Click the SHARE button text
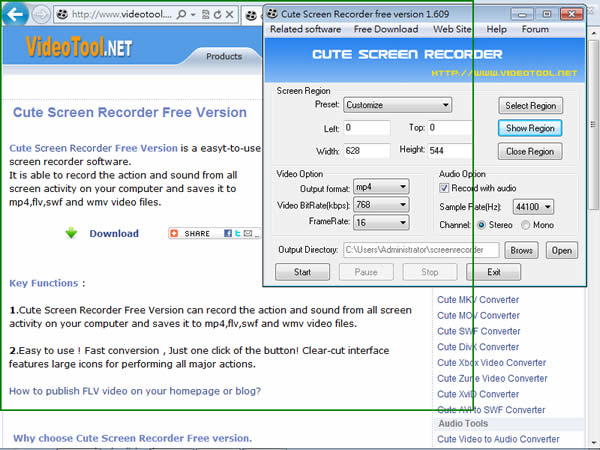The height and width of the screenshot is (450, 600). [197, 233]
